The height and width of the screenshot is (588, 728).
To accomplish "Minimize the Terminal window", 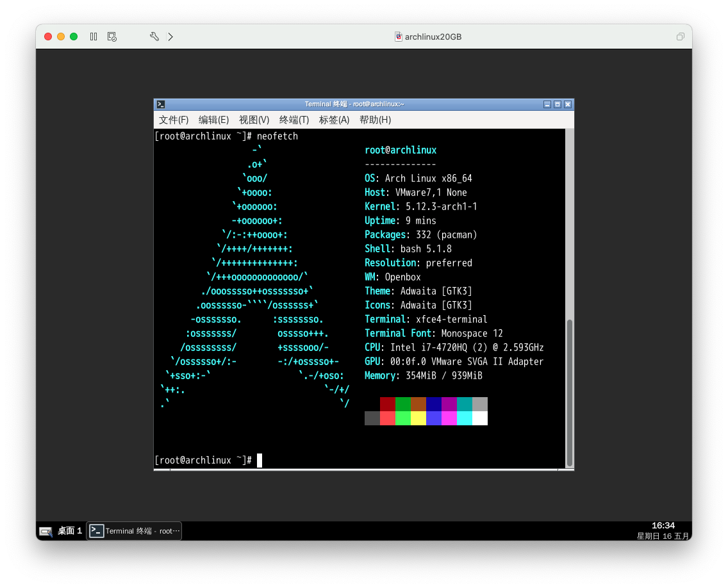I will (x=547, y=104).
